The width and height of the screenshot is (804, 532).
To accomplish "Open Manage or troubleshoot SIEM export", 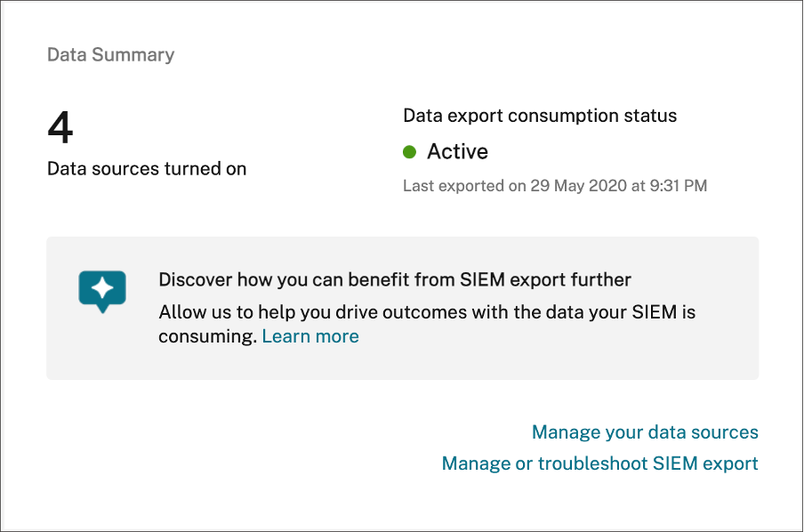I will point(599,463).
